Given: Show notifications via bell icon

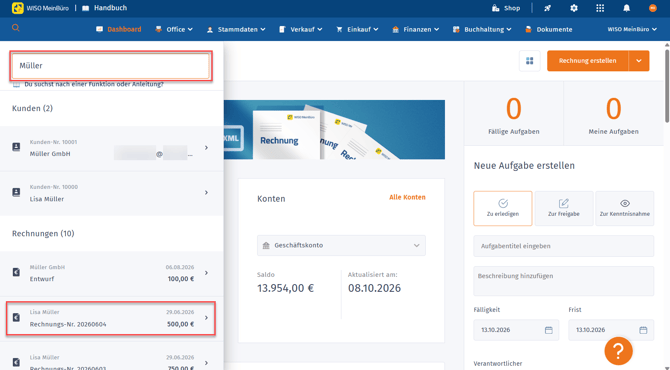Looking at the screenshot, I should coord(626,8).
